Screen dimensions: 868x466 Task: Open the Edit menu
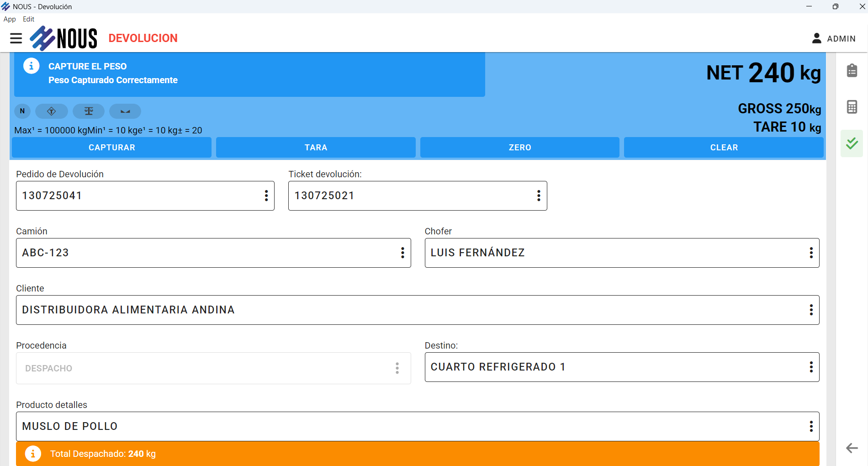28,19
